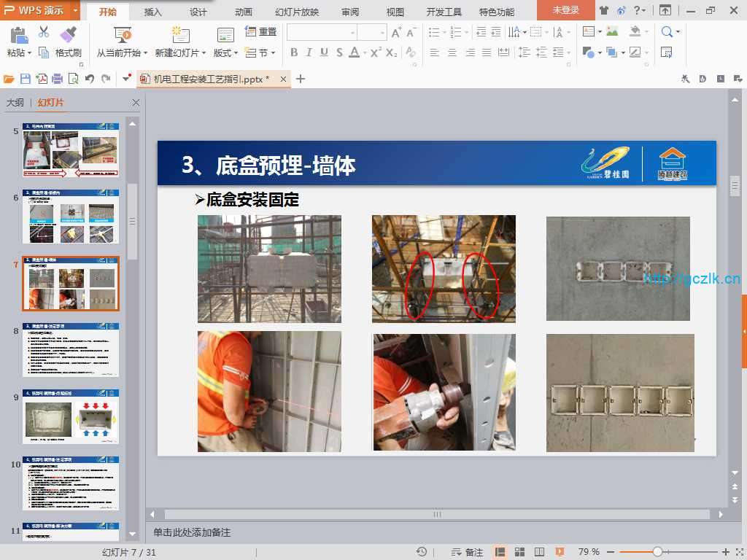747x560 pixels.
Task: Open the 版式 layout dropdown
Action: (225, 53)
